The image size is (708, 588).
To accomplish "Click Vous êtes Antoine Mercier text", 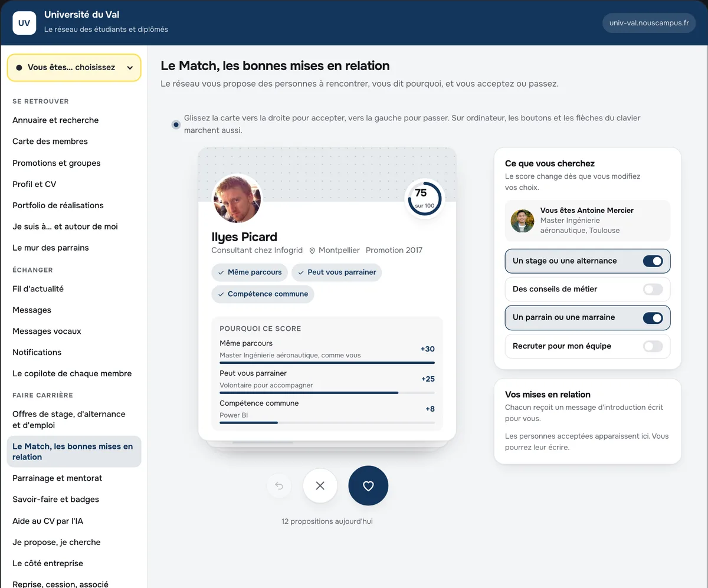I will coord(586,211).
